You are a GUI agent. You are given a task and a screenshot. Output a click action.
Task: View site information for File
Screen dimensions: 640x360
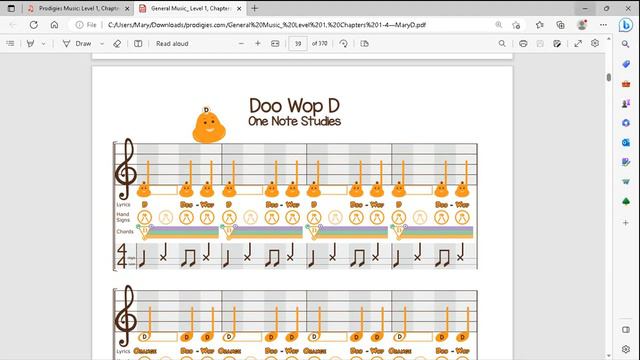86,25
